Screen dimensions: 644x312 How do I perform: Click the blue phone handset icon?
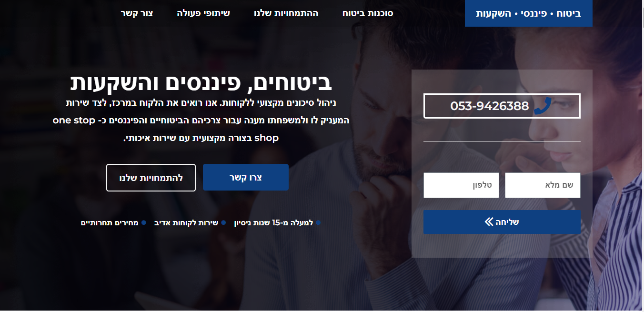click(543, 106)
